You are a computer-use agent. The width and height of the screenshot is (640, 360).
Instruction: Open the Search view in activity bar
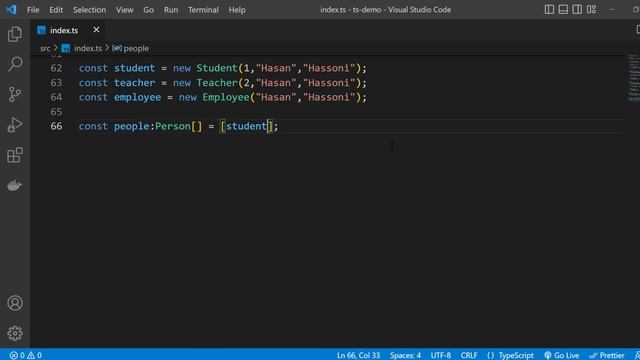click(x=15, y=64)
